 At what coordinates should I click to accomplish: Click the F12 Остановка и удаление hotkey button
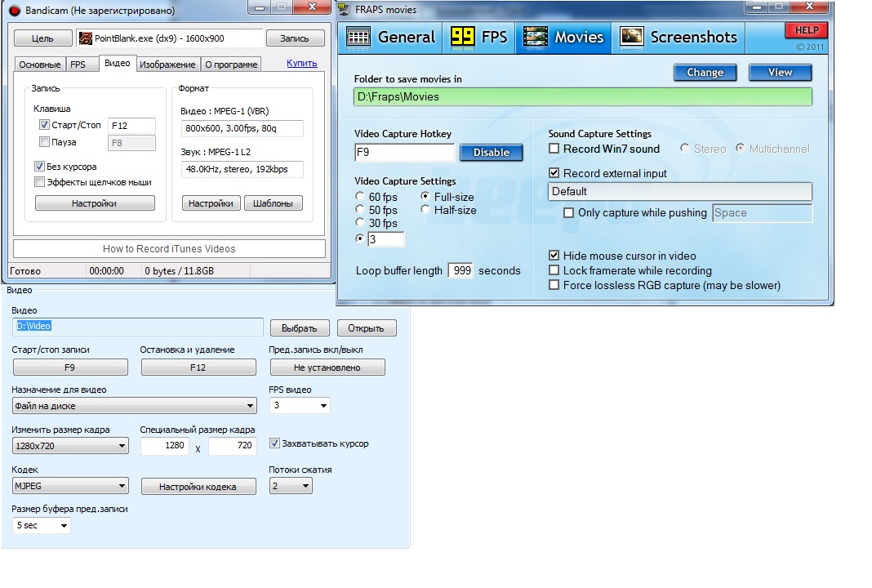tap(198, 367)
